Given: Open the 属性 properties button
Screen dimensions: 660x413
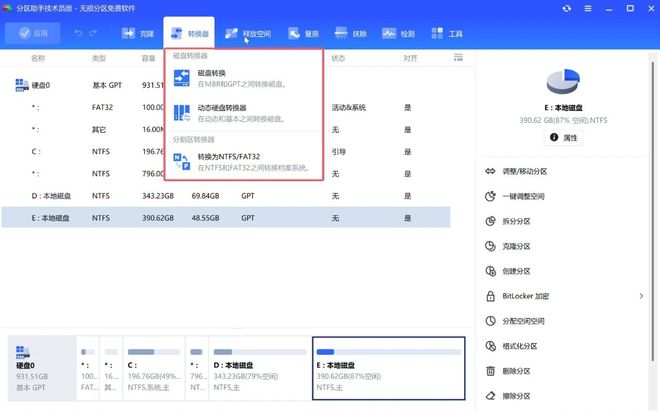Looking at the screenshot, I should [564, 138].
